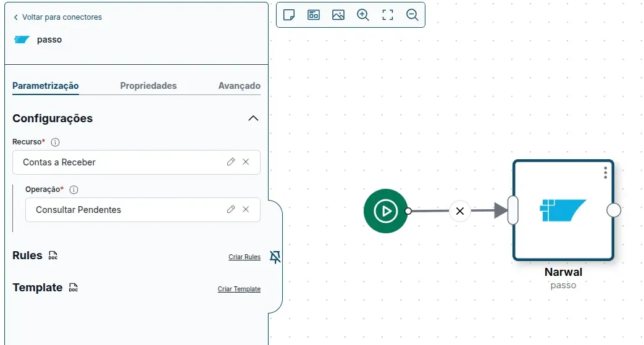Click the layout frame toolbar icon
The image size is (644, 345).
[x=314, y=15]
